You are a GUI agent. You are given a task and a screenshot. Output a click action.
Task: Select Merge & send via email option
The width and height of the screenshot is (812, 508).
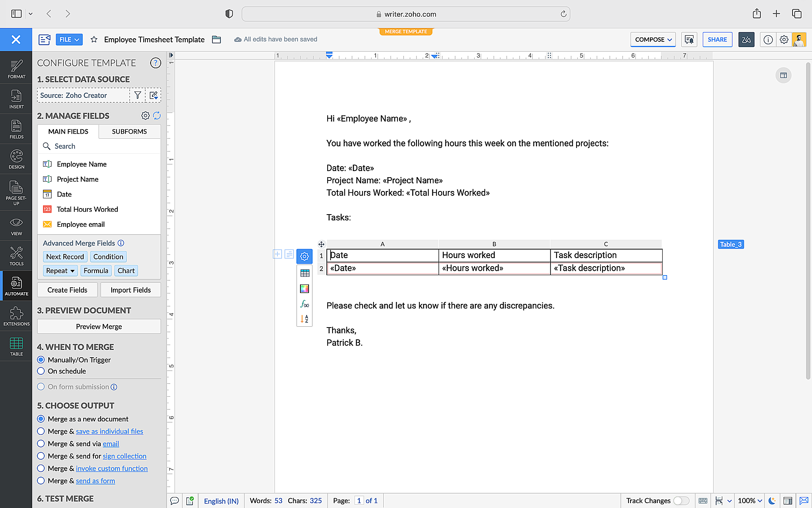41,444
